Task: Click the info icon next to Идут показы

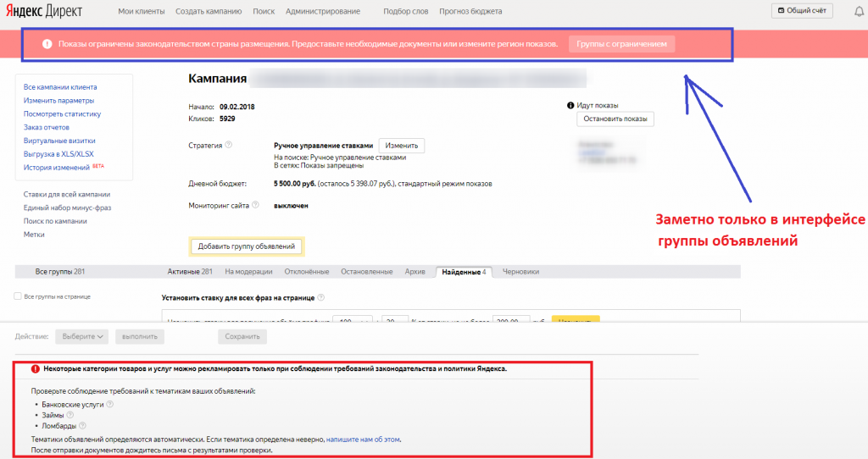Action: 570,105
